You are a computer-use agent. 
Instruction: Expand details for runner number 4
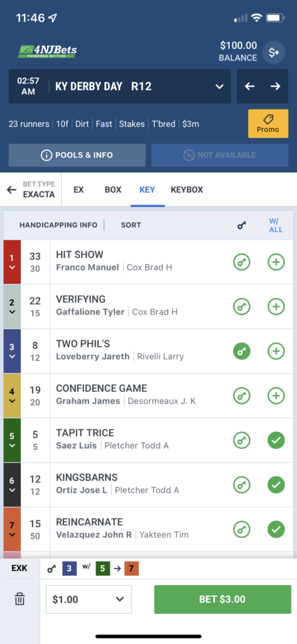[12, 396]
